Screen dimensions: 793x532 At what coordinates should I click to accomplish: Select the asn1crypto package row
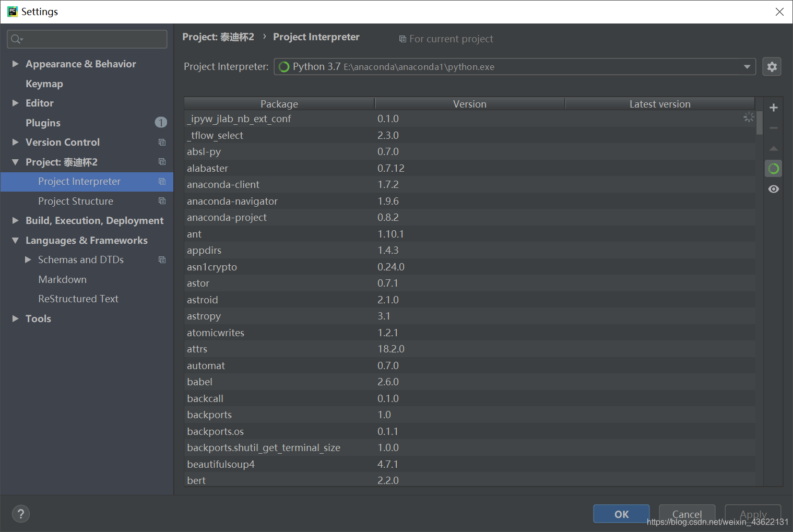pyautogui.click(x=470, y=267)
